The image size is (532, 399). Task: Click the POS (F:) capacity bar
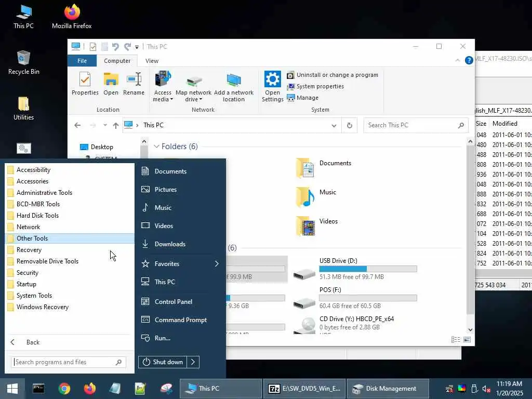[368, 298]
